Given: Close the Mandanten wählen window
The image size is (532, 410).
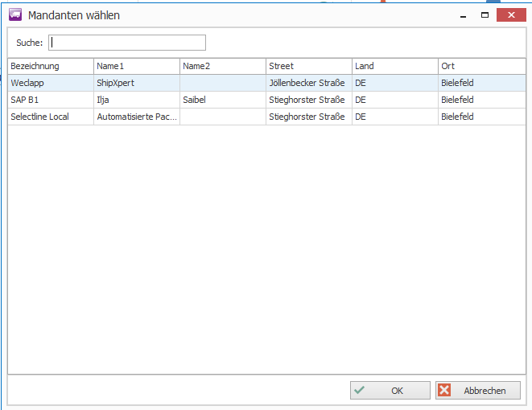Looking at the screenshot, I should click(x=511, y=15).
